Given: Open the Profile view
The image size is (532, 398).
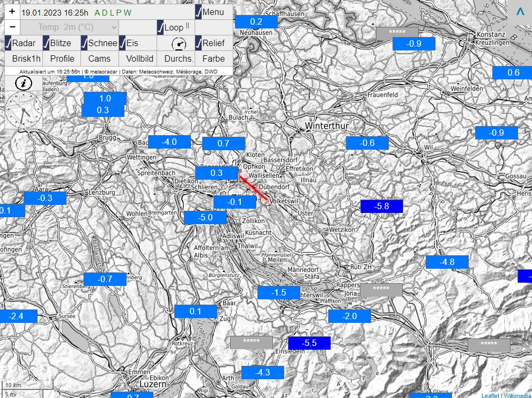Looking at the screenshot, I should pyautogui.click(x=62, y=58).
